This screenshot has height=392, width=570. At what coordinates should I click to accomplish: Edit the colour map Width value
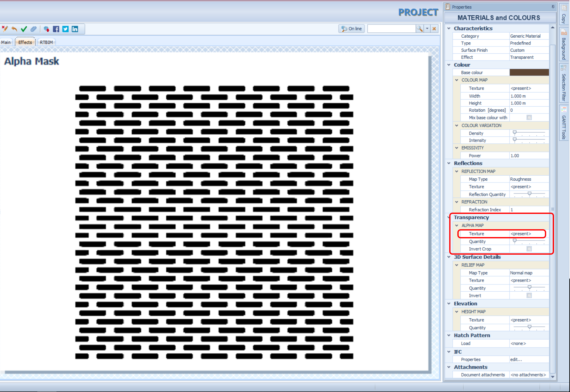[x=529, y=96]
